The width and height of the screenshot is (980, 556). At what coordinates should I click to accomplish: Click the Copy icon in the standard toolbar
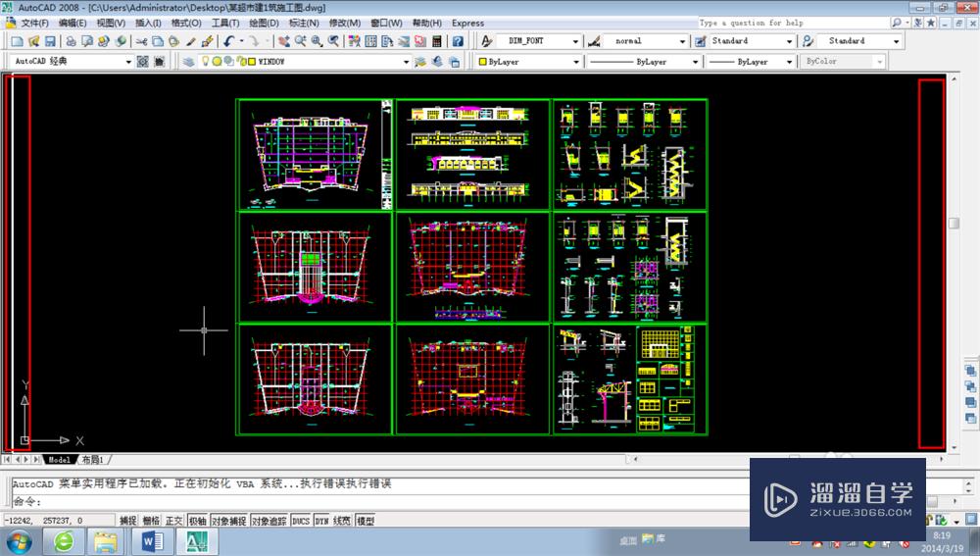click(x=158, y=41)
